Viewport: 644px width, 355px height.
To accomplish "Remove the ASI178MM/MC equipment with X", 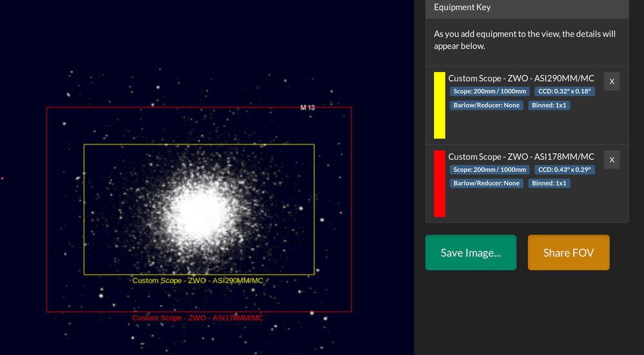I will [612, 160].
